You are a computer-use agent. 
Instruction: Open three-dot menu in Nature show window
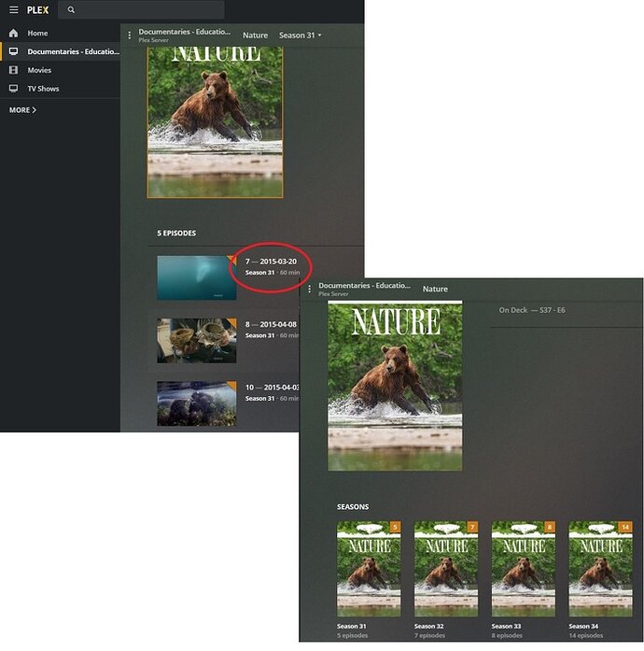point(309,289)
